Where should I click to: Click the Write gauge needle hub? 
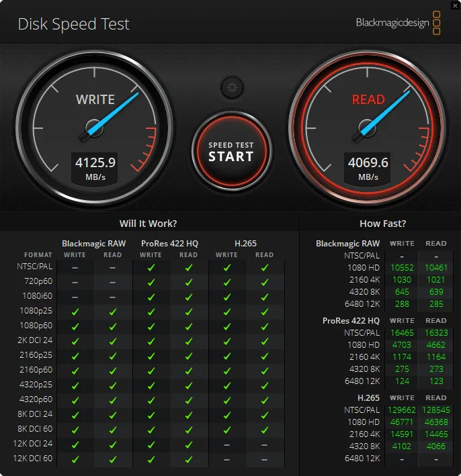point(94,128)
